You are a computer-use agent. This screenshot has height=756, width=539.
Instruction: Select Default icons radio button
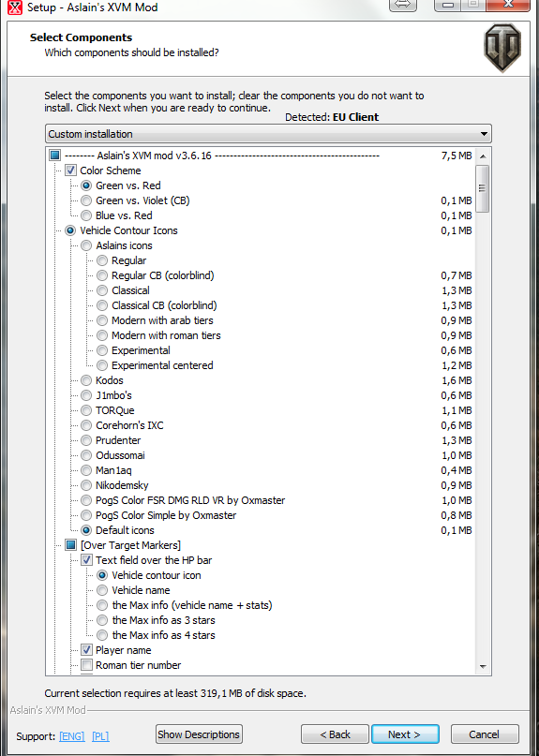[x=86, y=530]
